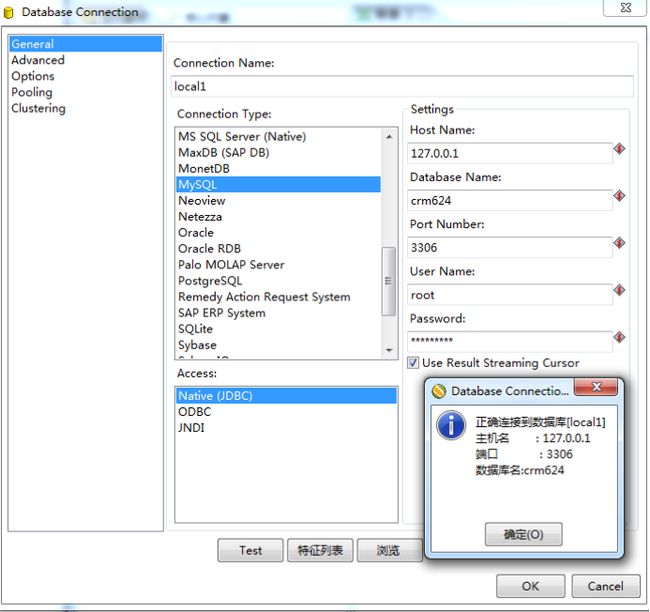
Task: Click the popup dialog title icon
Action: [x=439, y=391]
